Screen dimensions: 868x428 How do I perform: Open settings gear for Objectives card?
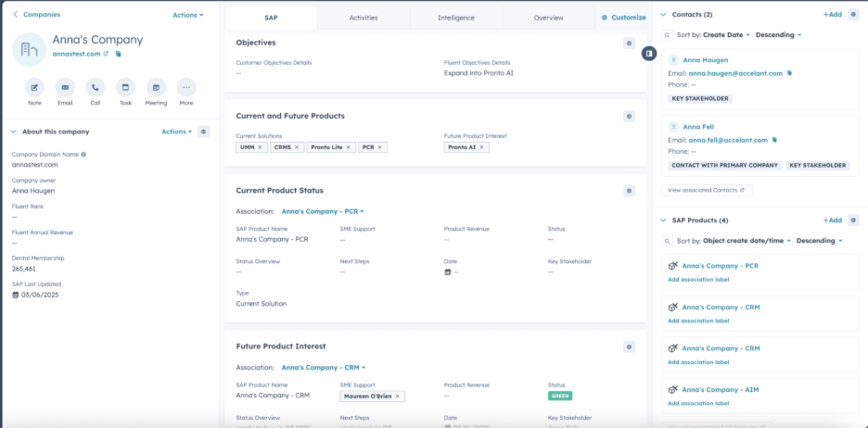tap(629, 43)
